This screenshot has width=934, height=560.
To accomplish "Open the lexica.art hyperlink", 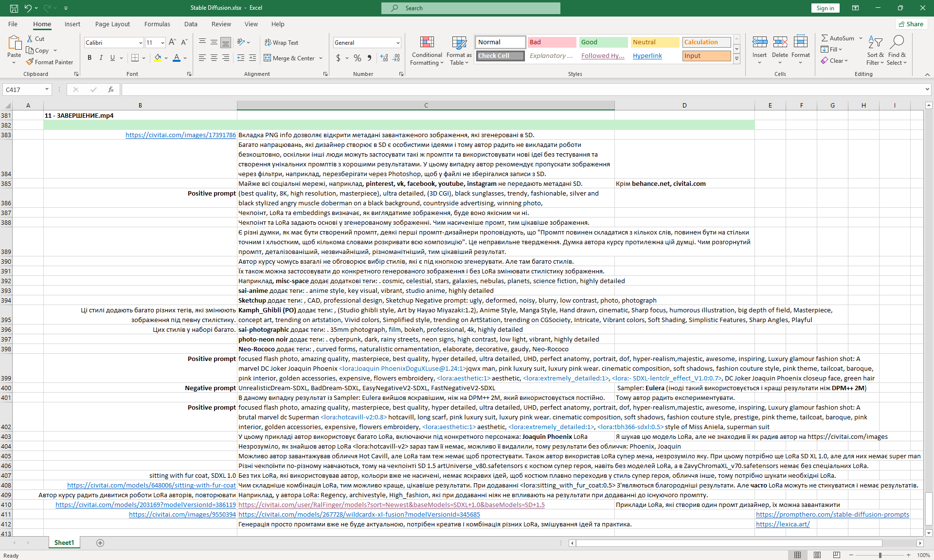I will (x=783, y=524).
